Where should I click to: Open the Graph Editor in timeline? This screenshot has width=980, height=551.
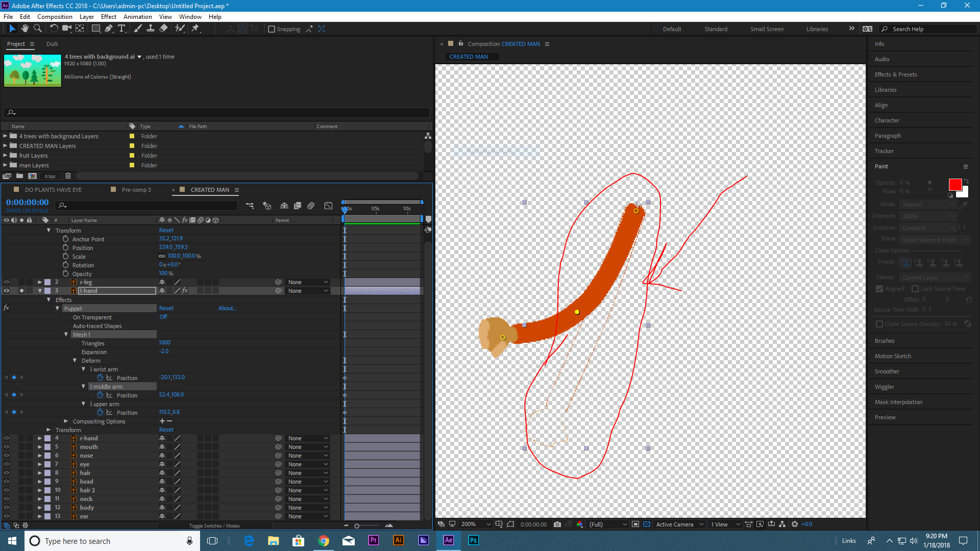click(328, 206)
